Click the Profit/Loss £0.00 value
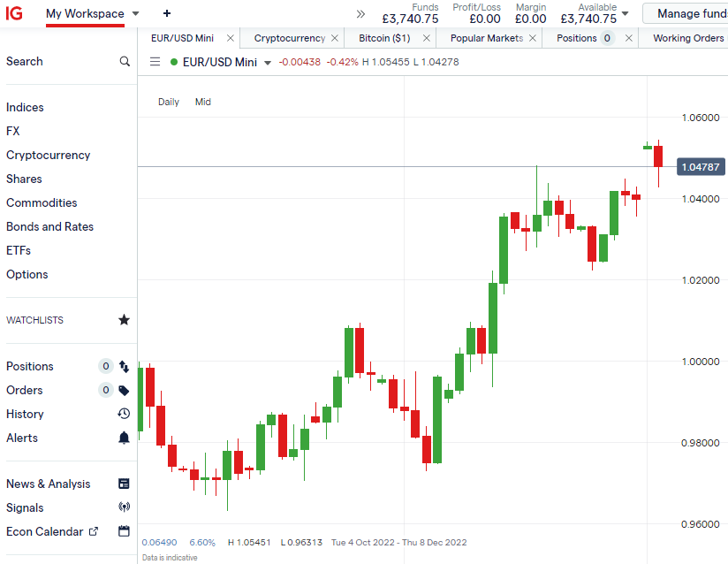728x564 pixels. 485,19
